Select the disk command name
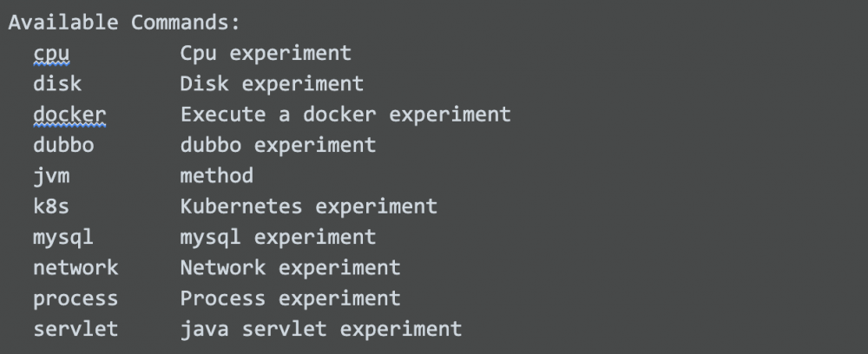The height and width of the screenshot is (354, 868). coord(57,84)
